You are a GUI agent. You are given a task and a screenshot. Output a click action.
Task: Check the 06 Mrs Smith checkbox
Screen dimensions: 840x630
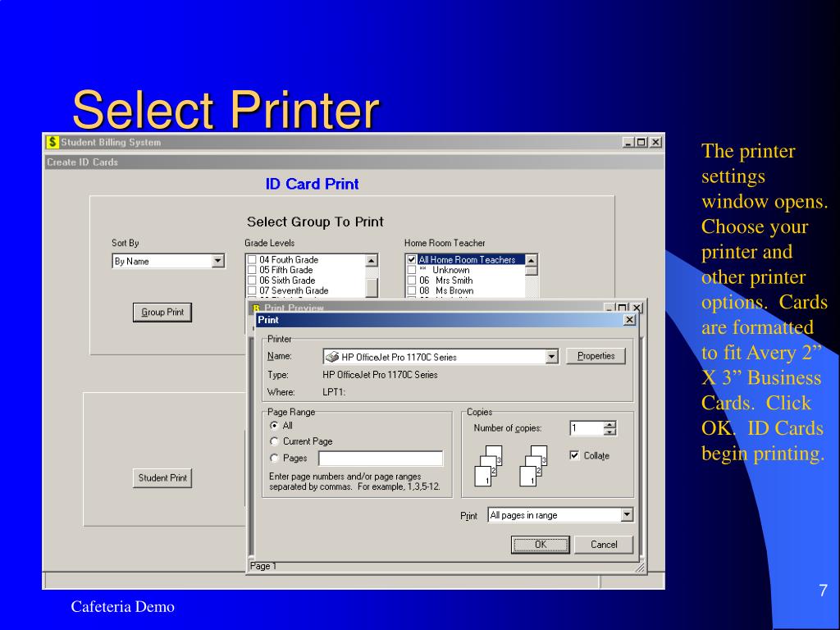[412, 281]
